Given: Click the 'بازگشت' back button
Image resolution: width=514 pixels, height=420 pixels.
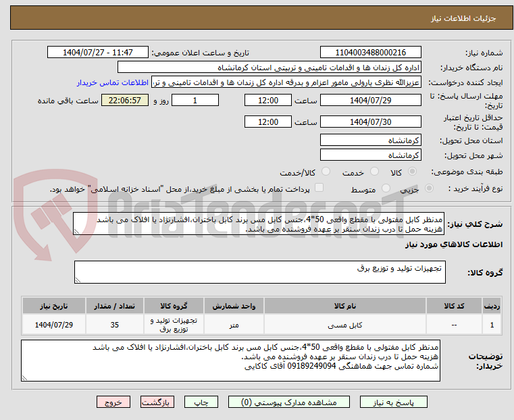Looking at the screenshot, I should tap(156, 402).
